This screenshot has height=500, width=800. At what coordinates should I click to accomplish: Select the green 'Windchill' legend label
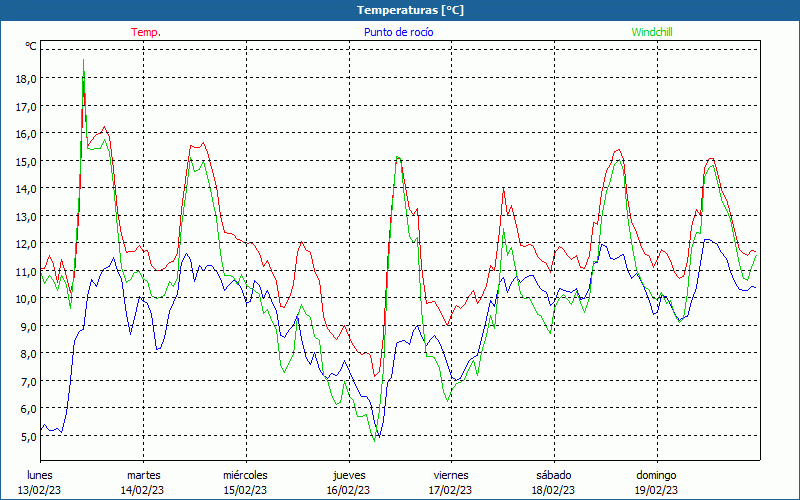tap(652, 32)
